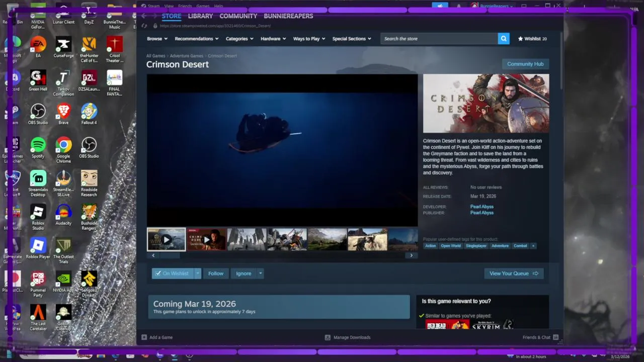Screen dimensions: 644x362
Task: Open Friends & Chat icon
Action: [555, 337]
